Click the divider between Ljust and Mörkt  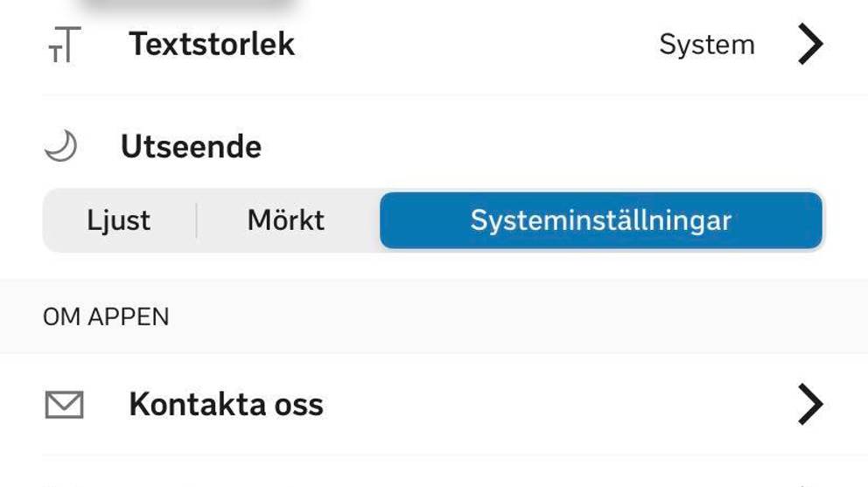(x=197, y=220)
